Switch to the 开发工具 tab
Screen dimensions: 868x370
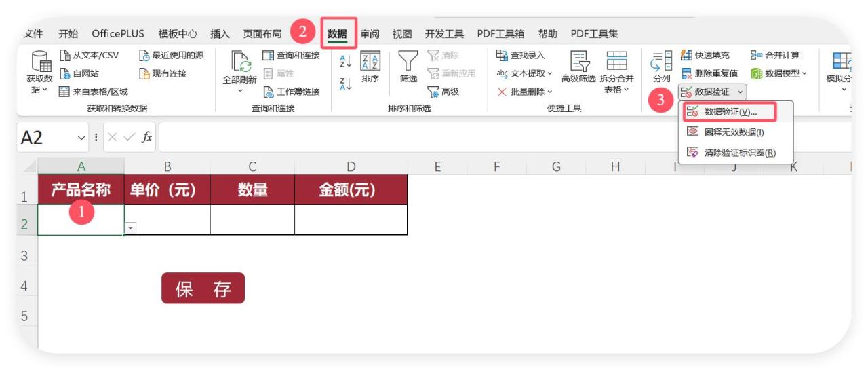point(444,33)
